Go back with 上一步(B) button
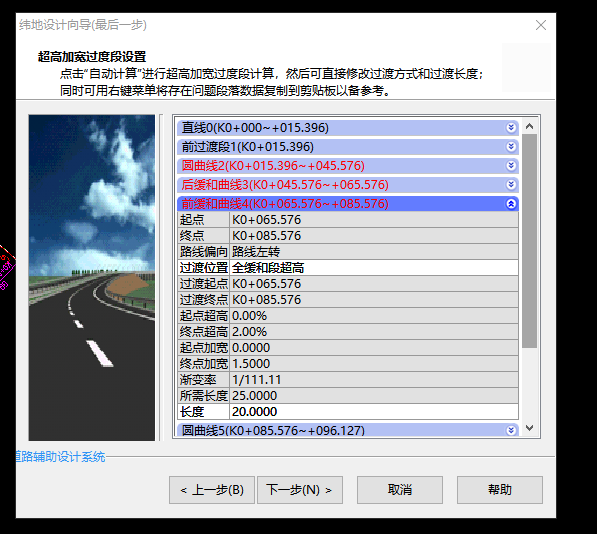Screen dimensions: 597x534 pos(212,490)
